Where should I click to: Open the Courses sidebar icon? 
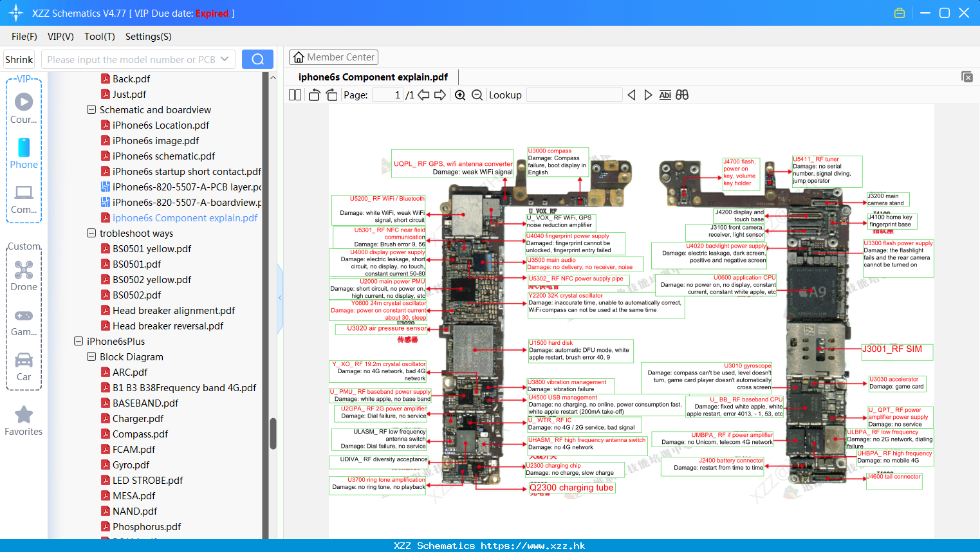click(x=24, y=102)
